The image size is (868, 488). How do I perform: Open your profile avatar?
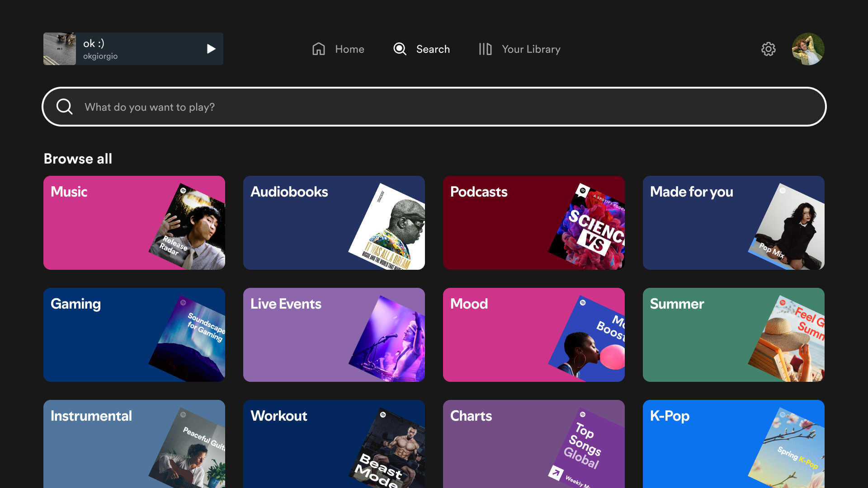pos(808,49)
